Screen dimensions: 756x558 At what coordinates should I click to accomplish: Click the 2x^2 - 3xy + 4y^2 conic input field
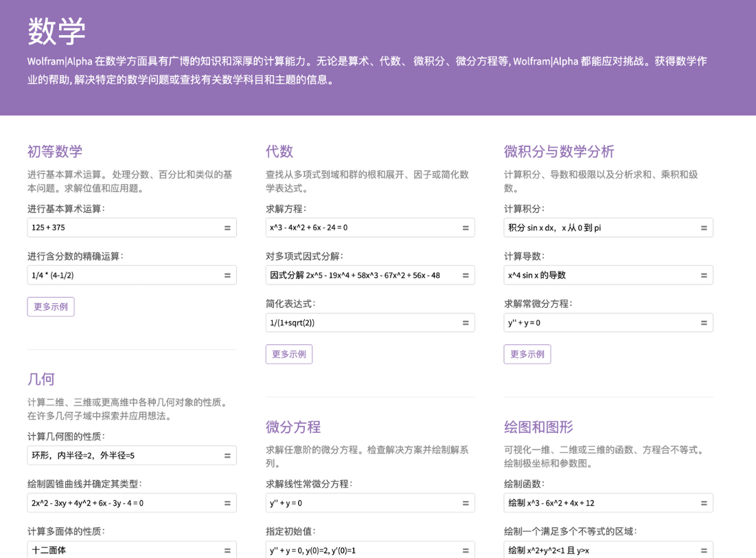coord(124,503)
